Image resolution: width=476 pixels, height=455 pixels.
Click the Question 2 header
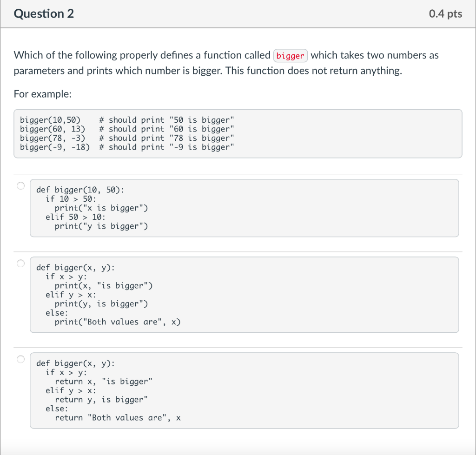[x=43, y=14]
